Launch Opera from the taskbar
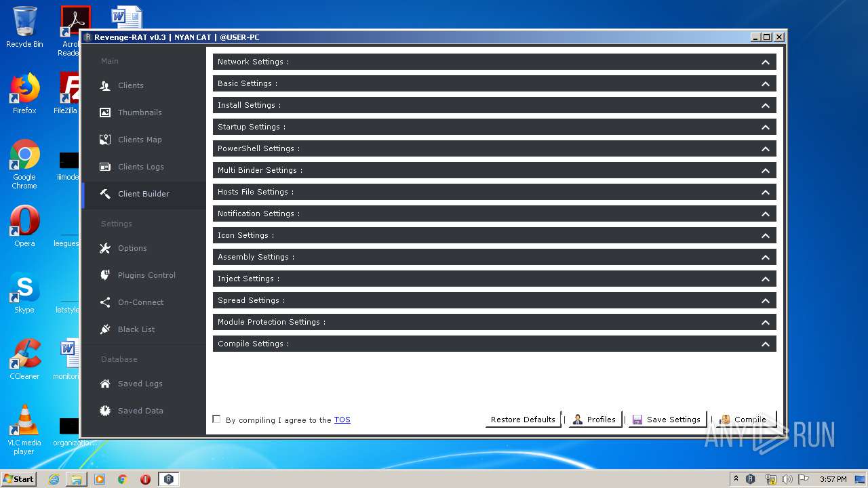 click(145, 479)
